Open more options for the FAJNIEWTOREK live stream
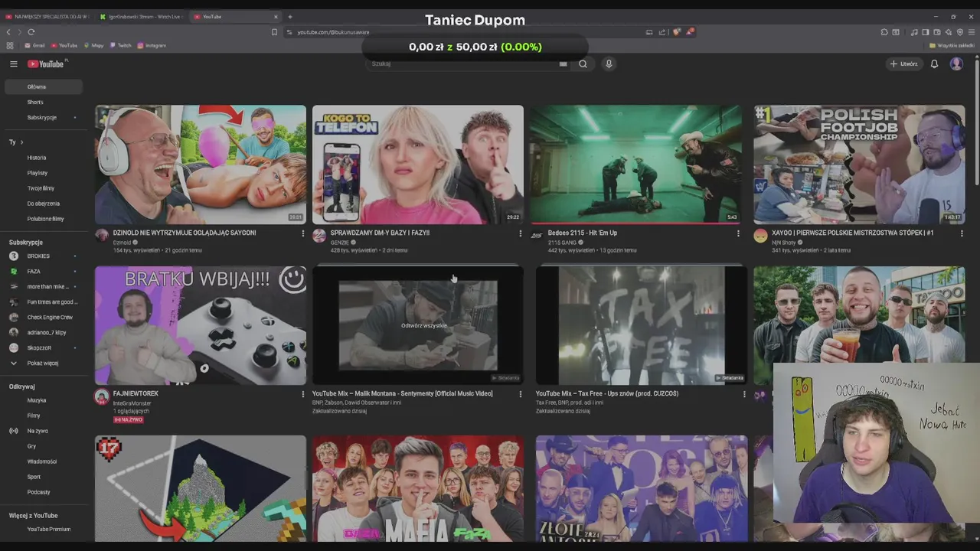 (302, 394)
